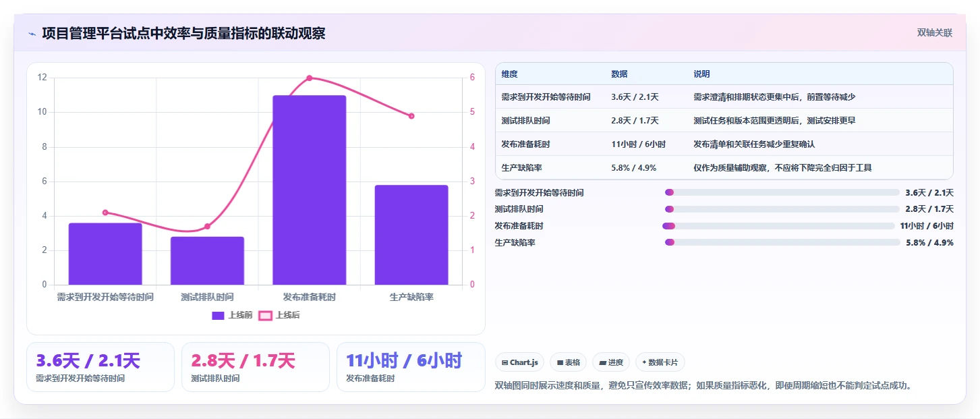The image size is (980, 419).
Task: Click table cell 2.8天 / 1.7天
Action: (635, 121)
